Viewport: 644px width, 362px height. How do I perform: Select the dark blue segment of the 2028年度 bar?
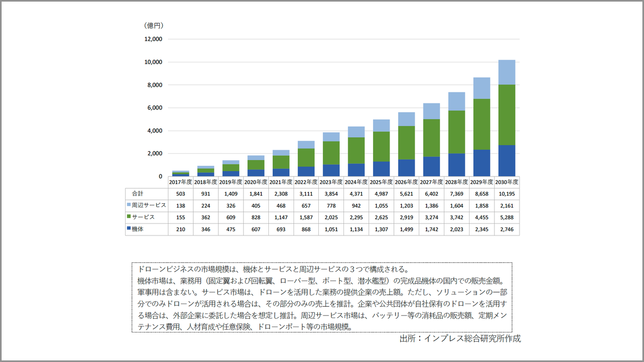(456, 165)
